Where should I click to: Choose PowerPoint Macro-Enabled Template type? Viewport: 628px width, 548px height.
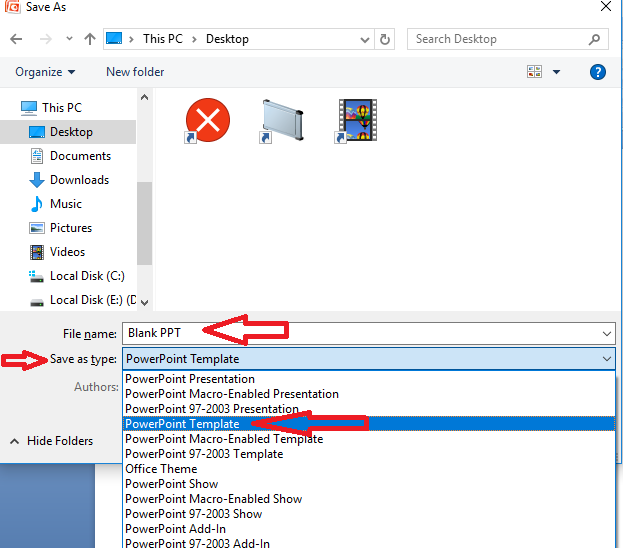tap(368, 439)
